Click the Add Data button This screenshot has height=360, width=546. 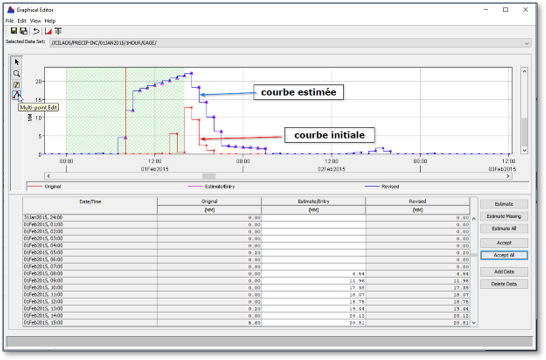tap(504, 272)
